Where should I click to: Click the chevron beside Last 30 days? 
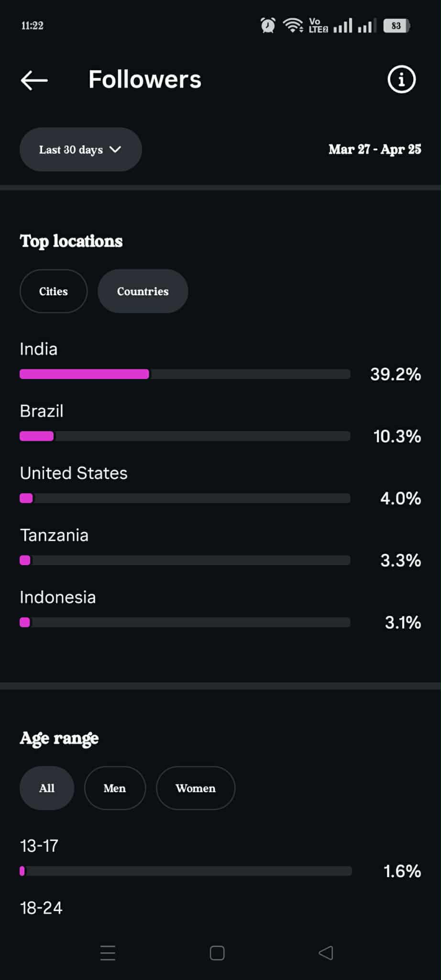click(115, 149)
